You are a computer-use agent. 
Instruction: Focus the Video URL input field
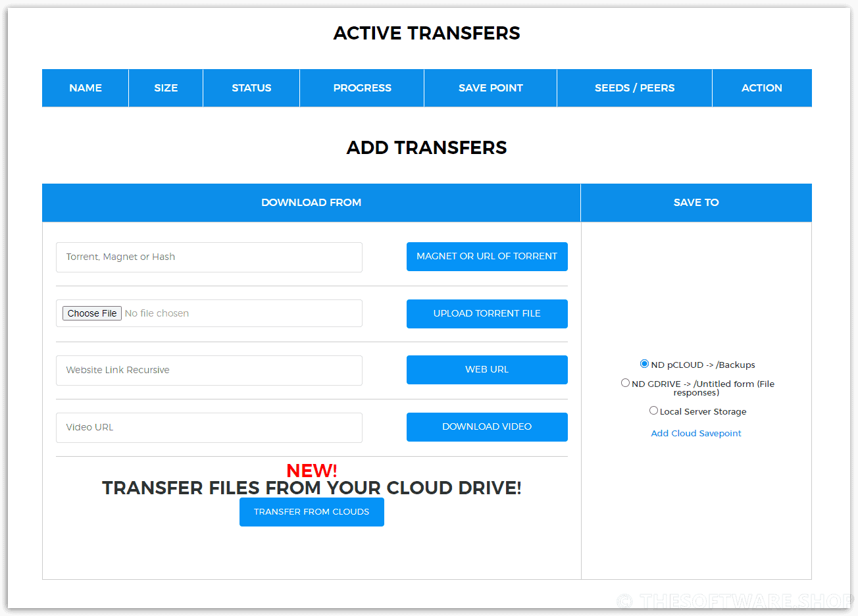point(209,428)
